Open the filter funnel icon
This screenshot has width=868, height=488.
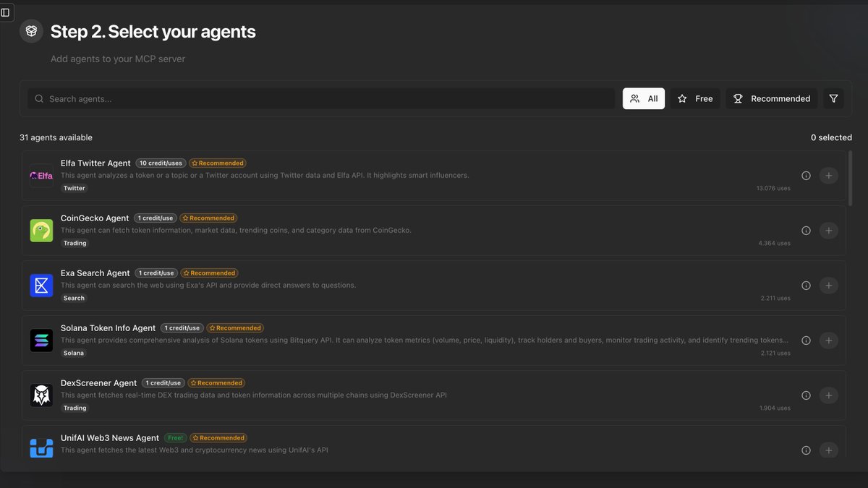click(x=833, y=98)
